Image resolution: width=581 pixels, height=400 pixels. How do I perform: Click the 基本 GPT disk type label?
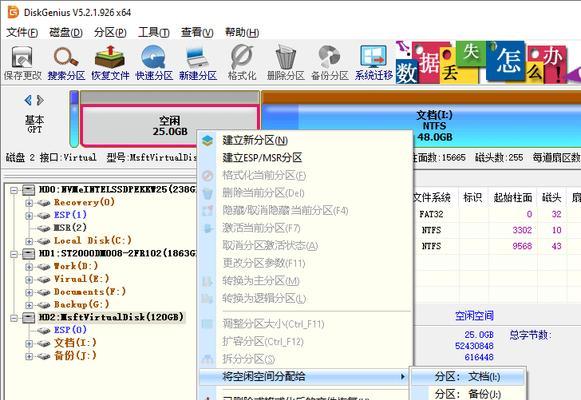(x=34, y=124)
